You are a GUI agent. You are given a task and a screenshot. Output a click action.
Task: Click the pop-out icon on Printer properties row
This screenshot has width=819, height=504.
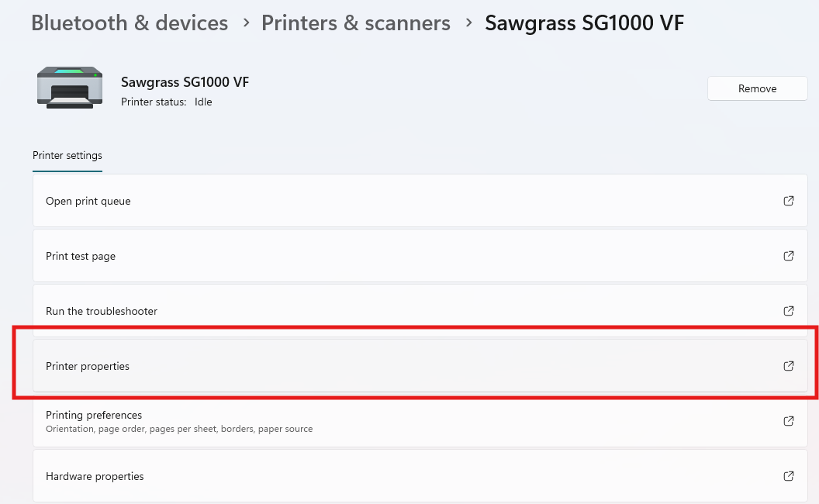click(x=789, y=366)
